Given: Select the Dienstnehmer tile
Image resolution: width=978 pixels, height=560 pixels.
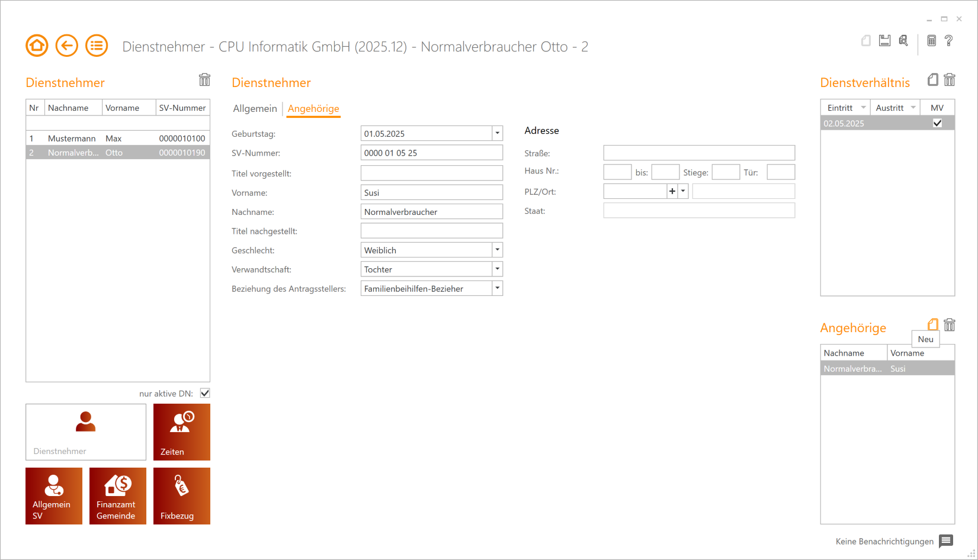Looking at the screenshot, I should pos(86,432).
